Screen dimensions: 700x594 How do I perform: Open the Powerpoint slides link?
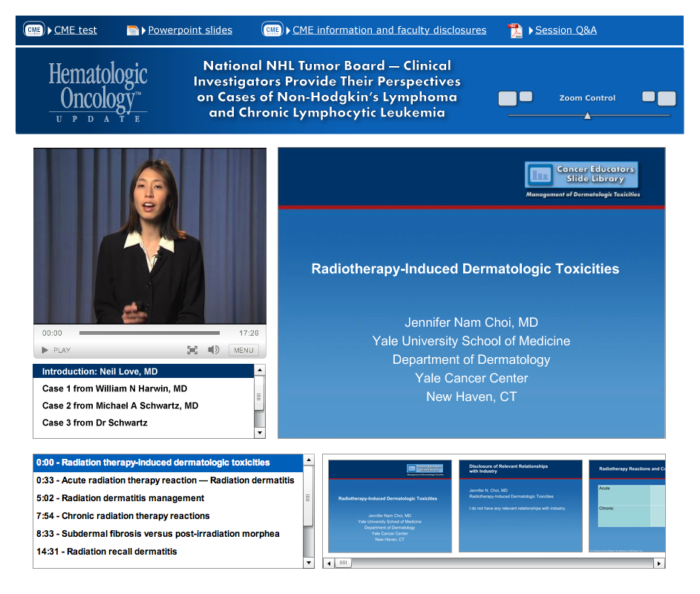tap(190, 30)
